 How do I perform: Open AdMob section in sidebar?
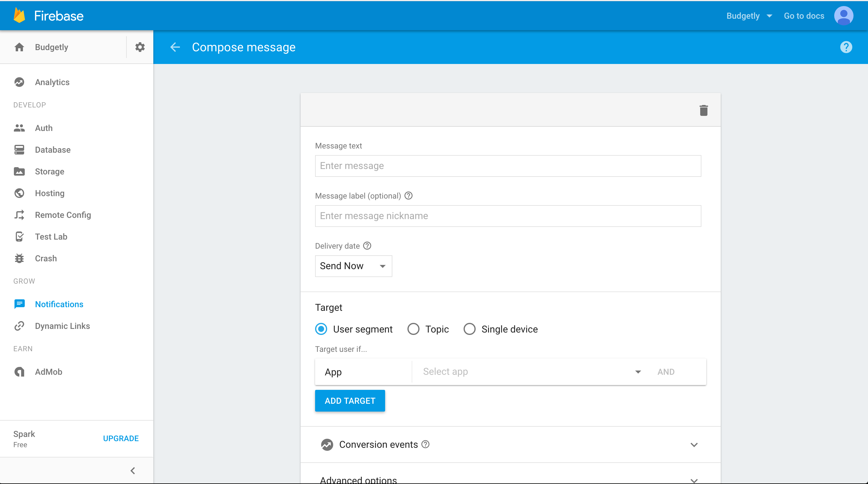48,371
